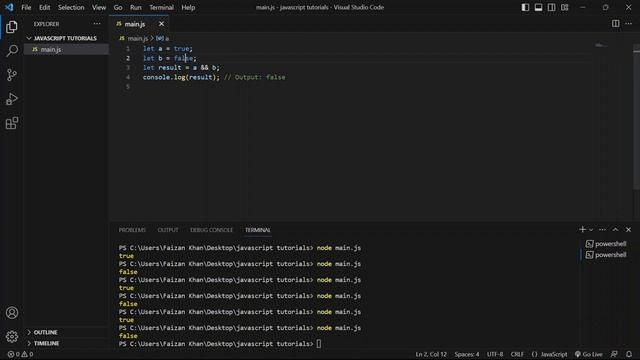This screenshot has height=360, width=640.
Task: Open Customize Layout button
Action: pos(564,7)
